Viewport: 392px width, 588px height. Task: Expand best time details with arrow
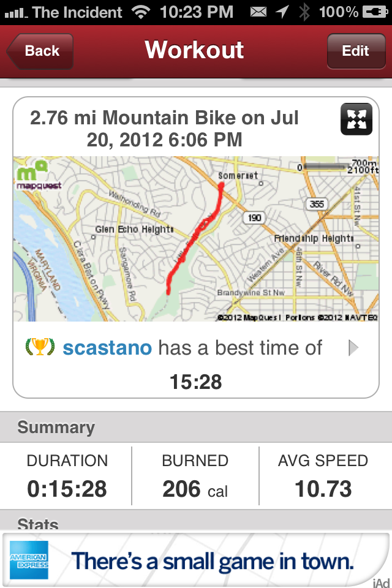point(353,348)
